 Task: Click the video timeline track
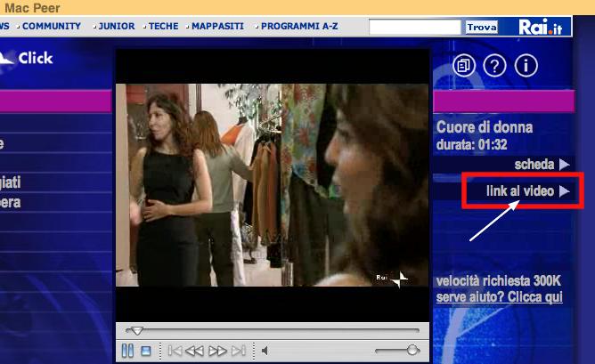[x=273, y=331]
